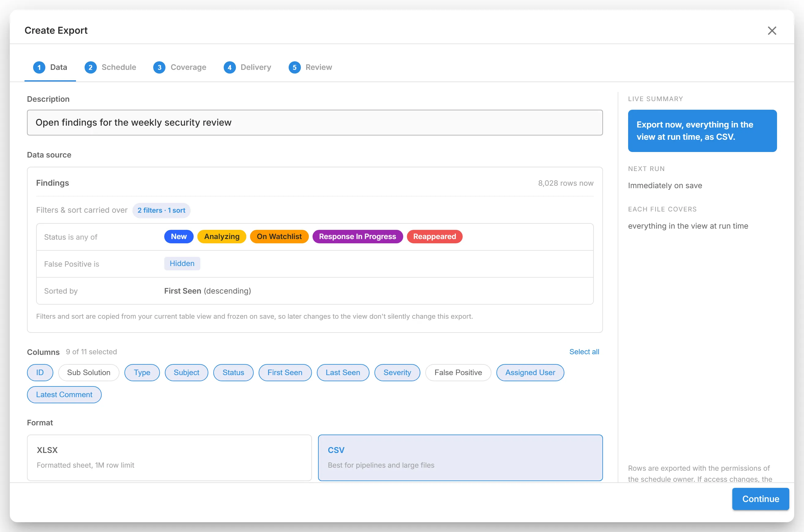This screenshot has height=532, width=804.
Task: Deselect the Last Seen column chip
Action: tap(343, 373)
